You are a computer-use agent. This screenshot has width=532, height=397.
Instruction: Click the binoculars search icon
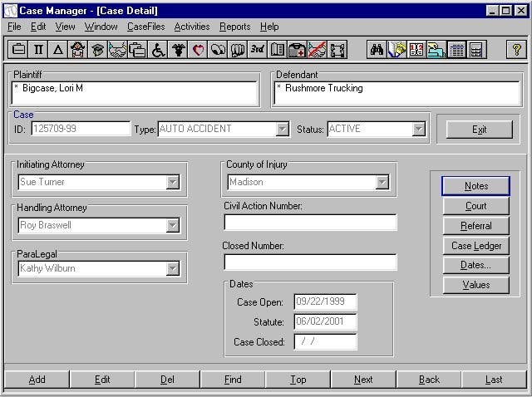pos(377,50)
